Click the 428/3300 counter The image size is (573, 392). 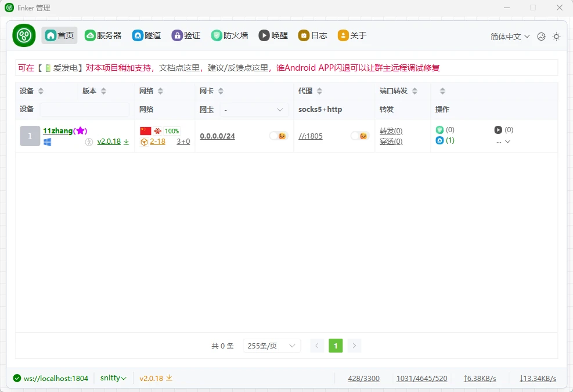[x=363, y=379]
